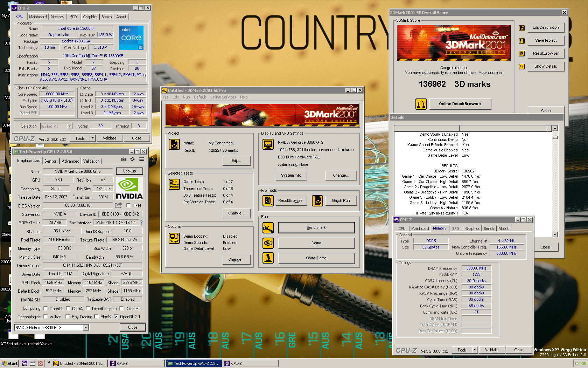Click the Edit... button under Project
This screenshot has height=368, width=588.
pos(237,161)
